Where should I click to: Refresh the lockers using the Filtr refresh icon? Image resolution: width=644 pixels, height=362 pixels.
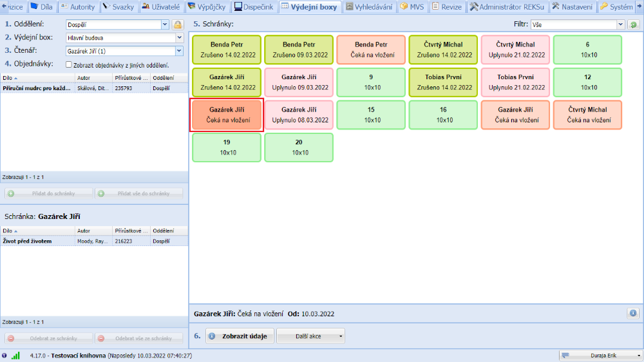[x=634, y=24]
